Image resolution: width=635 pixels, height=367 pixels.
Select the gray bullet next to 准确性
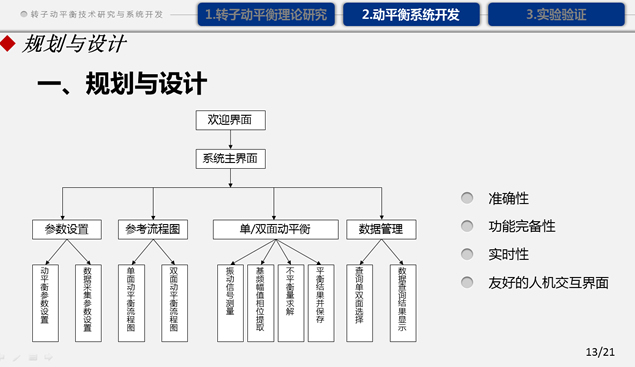tap(467, 198)
